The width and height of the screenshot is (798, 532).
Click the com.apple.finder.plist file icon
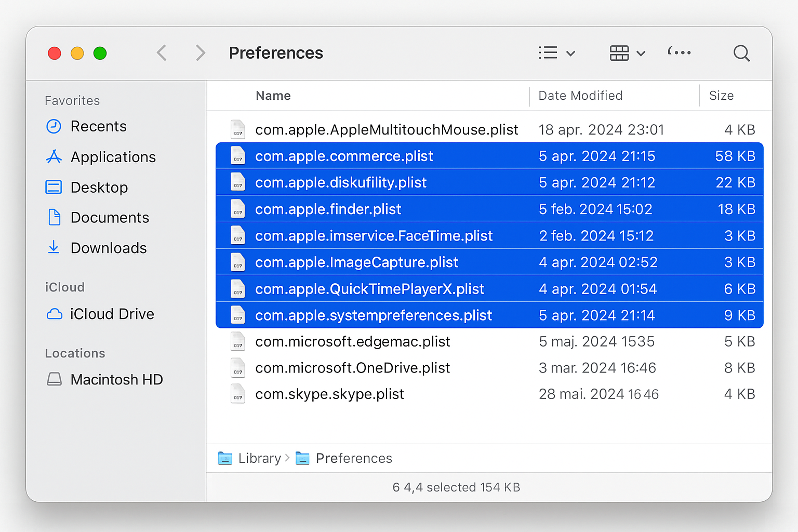click(x=238, y=209)
